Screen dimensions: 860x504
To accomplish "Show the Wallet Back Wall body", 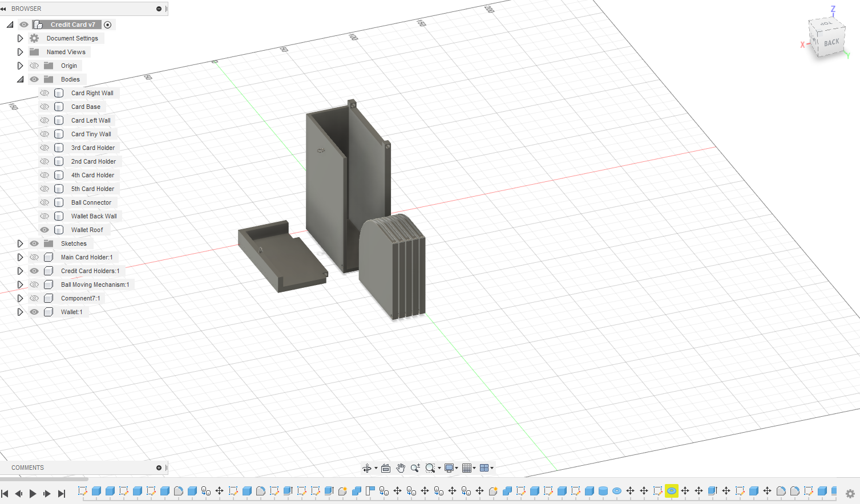I will coord(45,216).
